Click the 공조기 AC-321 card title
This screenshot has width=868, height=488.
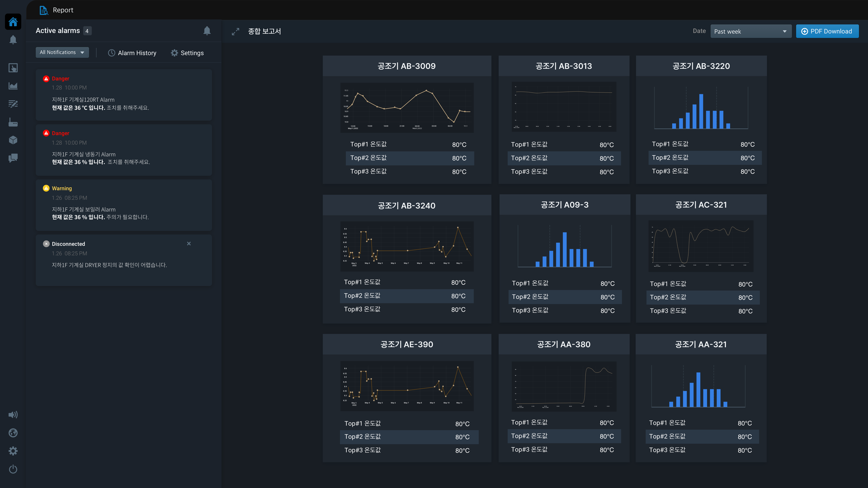tap(701, 205)
